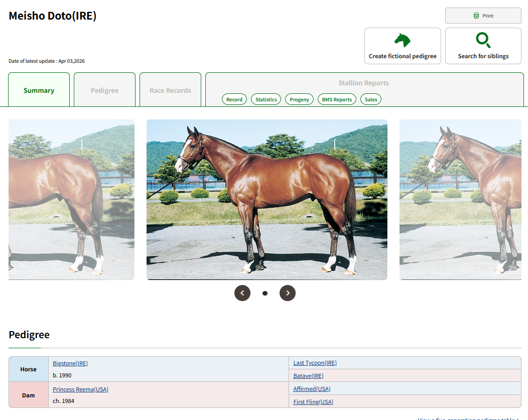This screenshot has width=528, height=420.
Task: Click the faded right horse photo
Action: 460,200
